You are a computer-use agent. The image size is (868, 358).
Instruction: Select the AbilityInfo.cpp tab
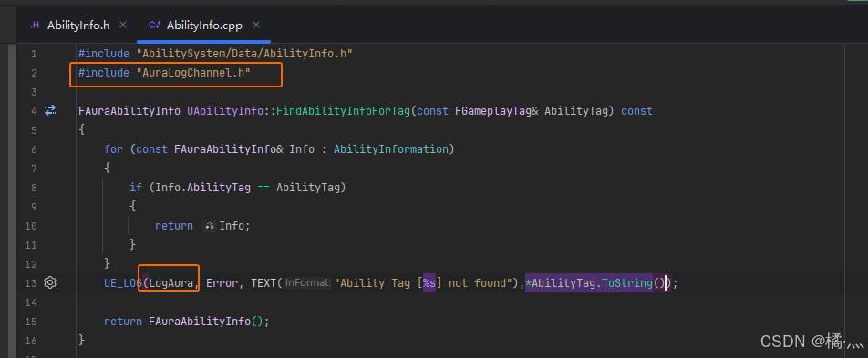pyautogui.click(x=204, y=26)
